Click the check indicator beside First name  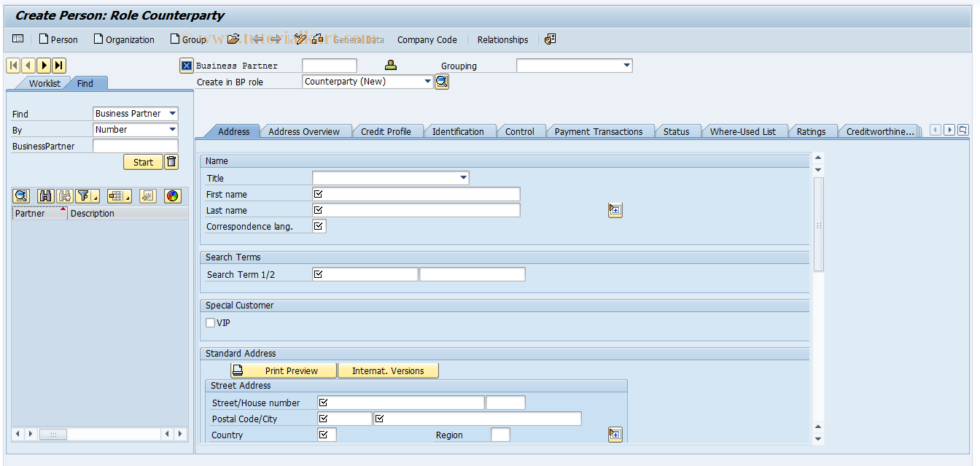(319, 194)
